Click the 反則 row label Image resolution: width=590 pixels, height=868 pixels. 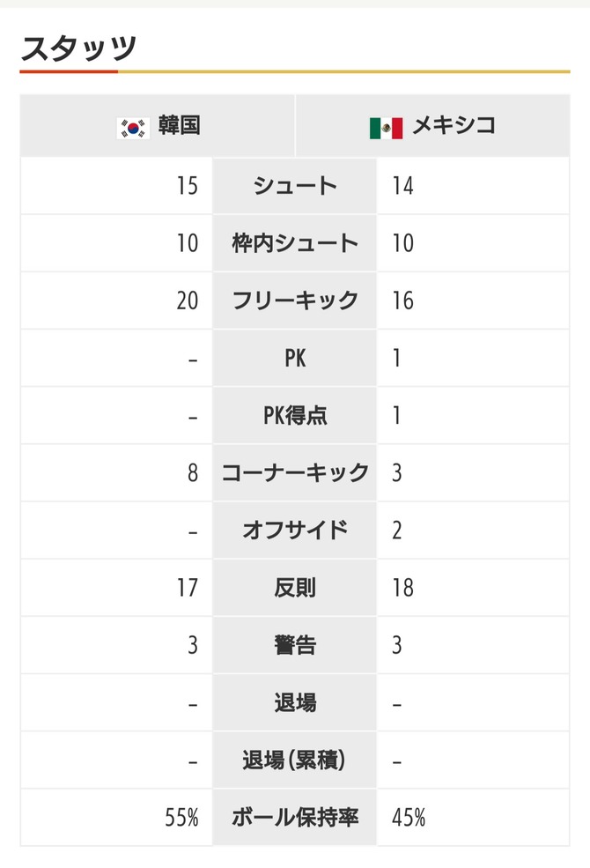tap(295, 588)
